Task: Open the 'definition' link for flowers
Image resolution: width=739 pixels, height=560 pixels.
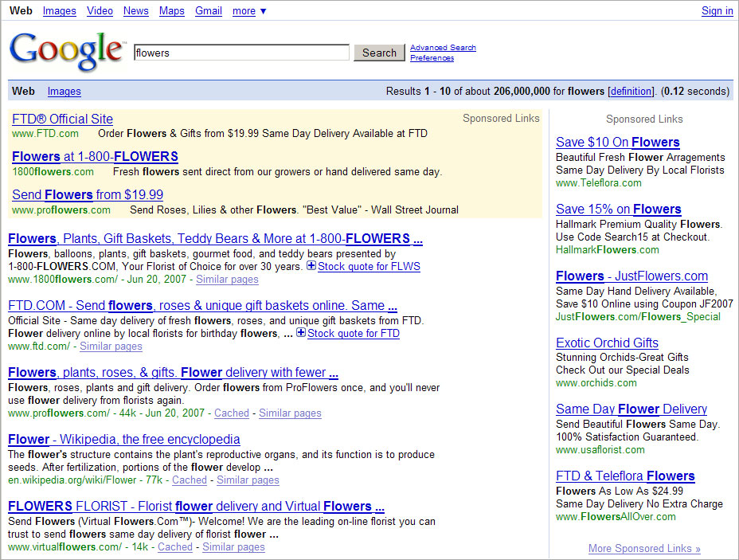Action: point(631,92)
